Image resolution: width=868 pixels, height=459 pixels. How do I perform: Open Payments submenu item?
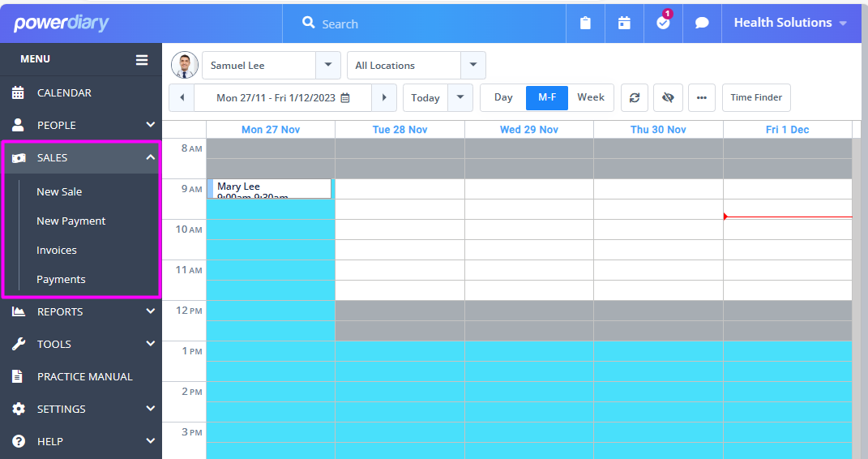click(x=61, y=280)
